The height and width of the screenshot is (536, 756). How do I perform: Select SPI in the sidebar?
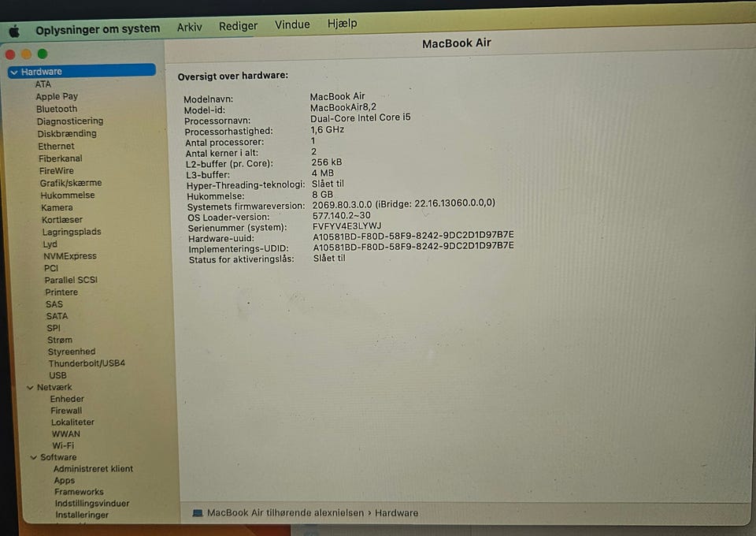point(54,328)
